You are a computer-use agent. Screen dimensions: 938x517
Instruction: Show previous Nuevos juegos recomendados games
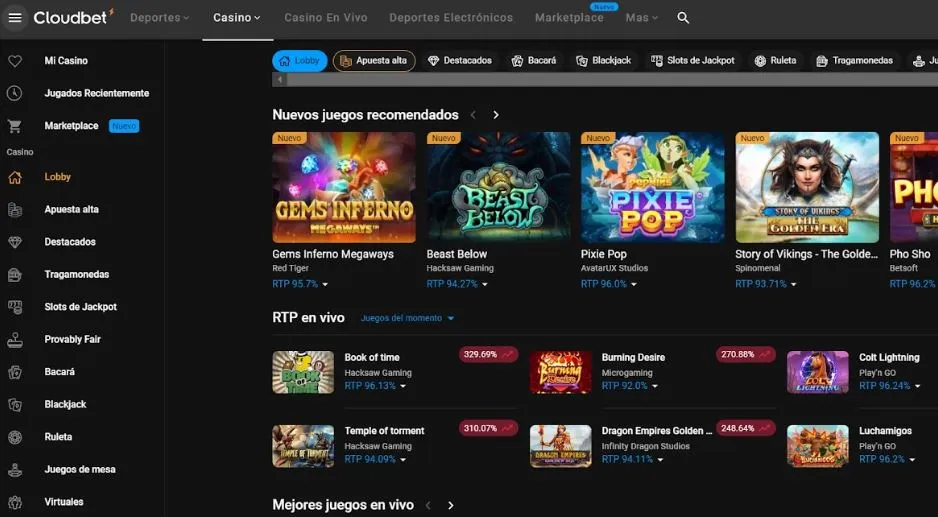473,115
